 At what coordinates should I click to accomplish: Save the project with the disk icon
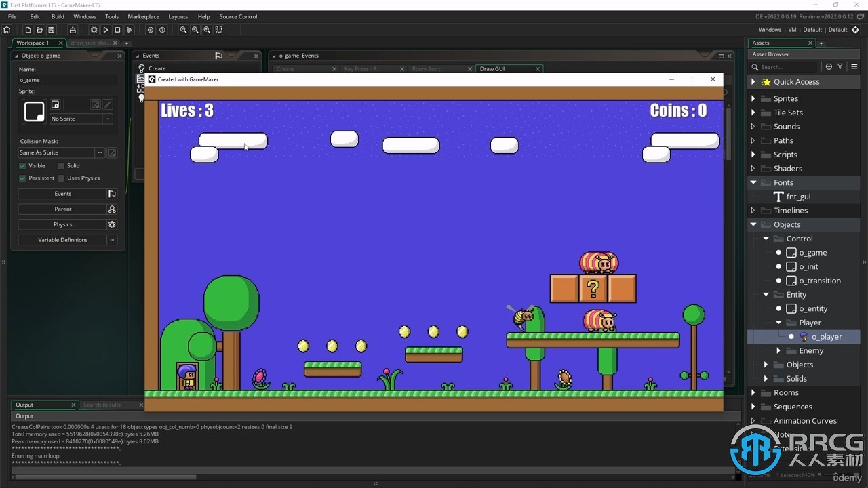[x=51, y=30]
